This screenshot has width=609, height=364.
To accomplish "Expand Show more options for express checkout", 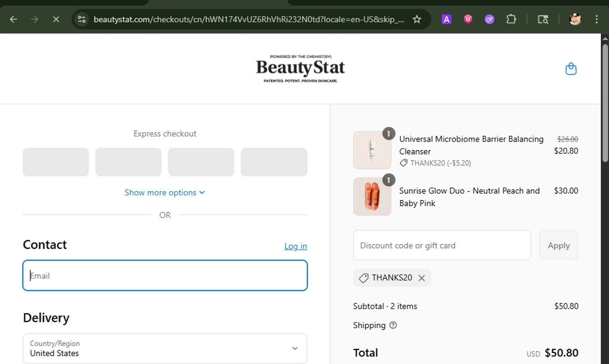I will (x=165, y=193).
